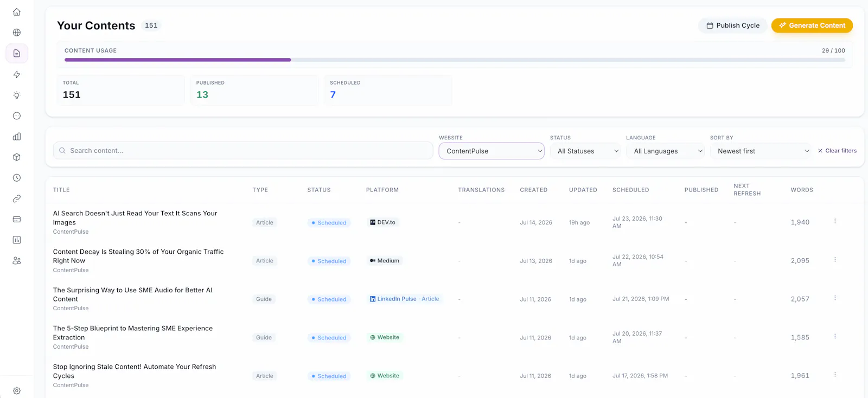
Task: Open AI Search Doesn't Just Read title
Action: [x=135, y=218]
